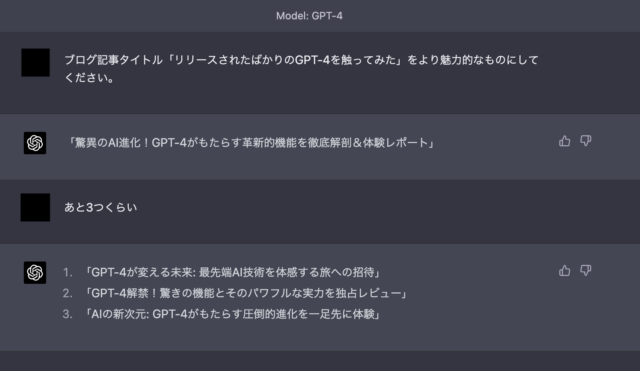This screenshot has height=371, width=640.
Task: Click the user message あと3つくらい
Action: tap(100, 207)
